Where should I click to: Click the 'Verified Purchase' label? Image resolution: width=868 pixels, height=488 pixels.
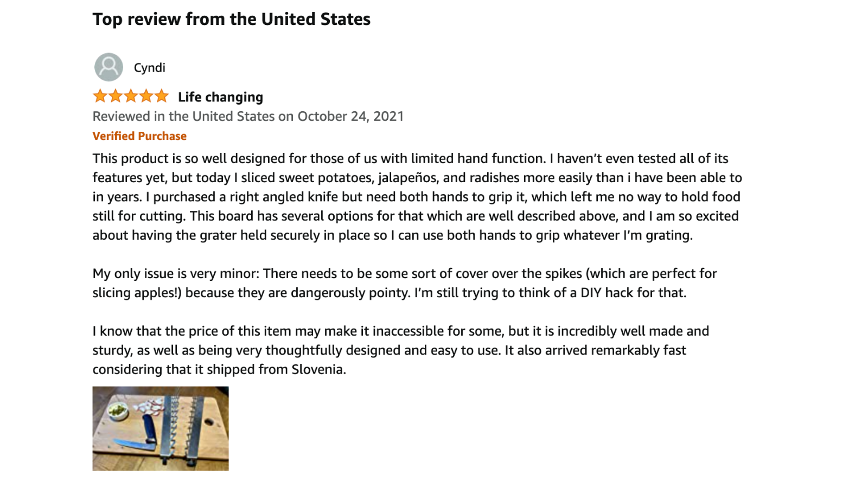pyautogui.click(x=139, y=136)
